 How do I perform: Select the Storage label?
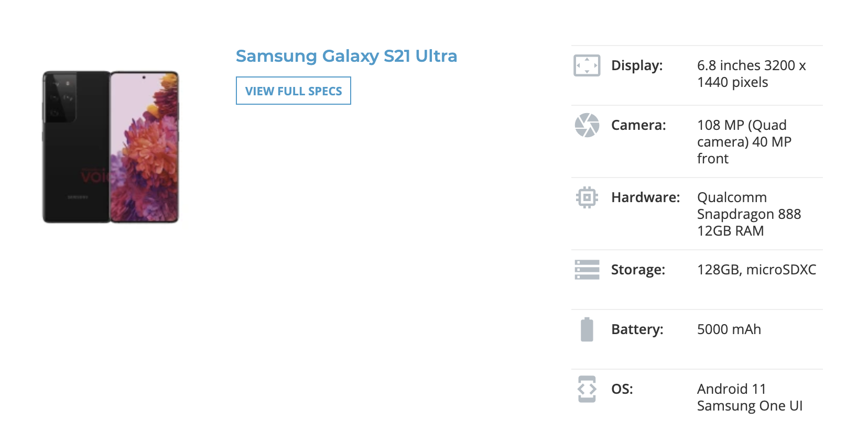pos(638,270)
